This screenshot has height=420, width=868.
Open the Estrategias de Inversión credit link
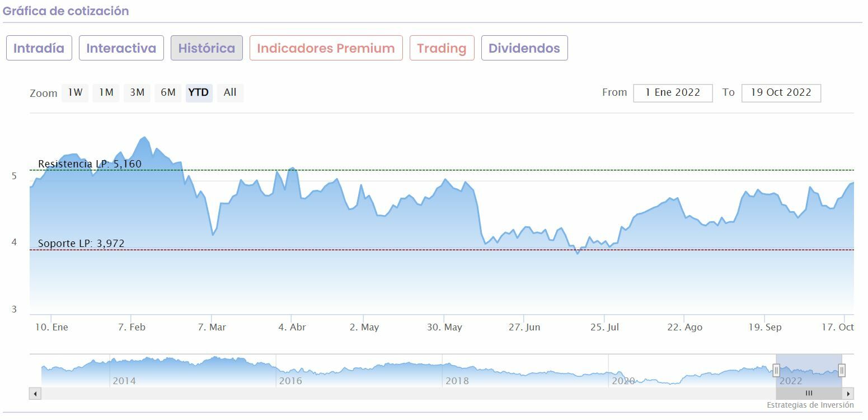810,405
